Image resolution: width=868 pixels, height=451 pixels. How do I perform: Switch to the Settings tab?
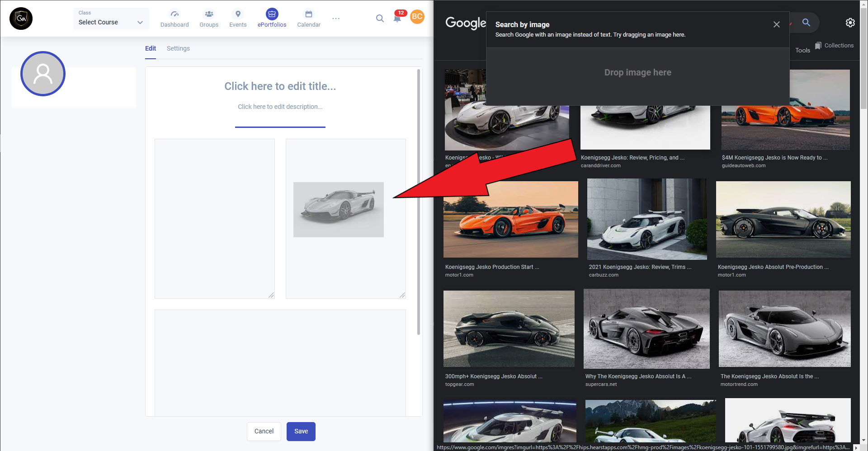[x=178, y=48]
